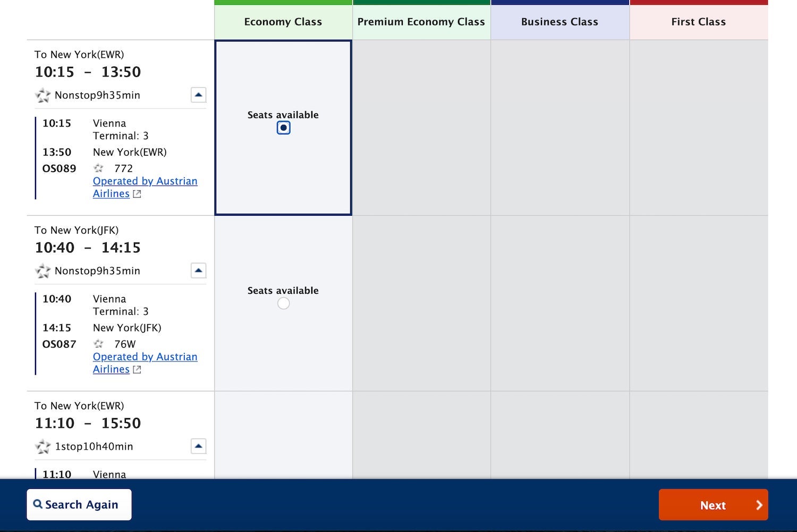Collapse details of 11:10 one-stop flight
797x532 pixels.
[x=198, y=446]
